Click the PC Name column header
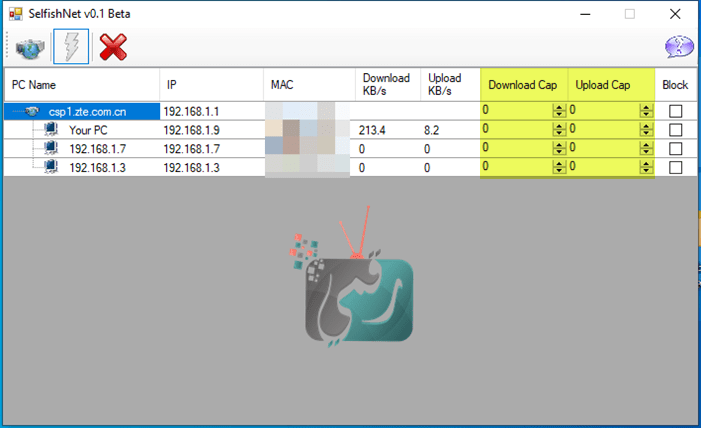The height and width of the screenshot is (428, 701). click(82, 85)
